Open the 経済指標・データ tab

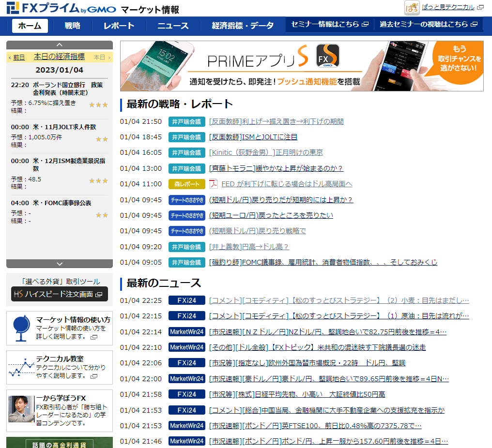[243, 26]
